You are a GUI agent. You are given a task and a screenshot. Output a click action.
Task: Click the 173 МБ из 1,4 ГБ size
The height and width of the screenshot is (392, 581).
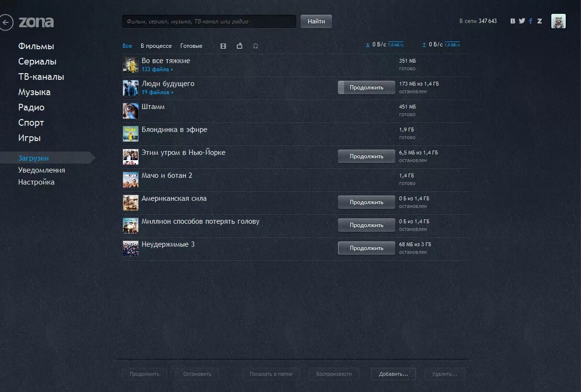point(419,84)
